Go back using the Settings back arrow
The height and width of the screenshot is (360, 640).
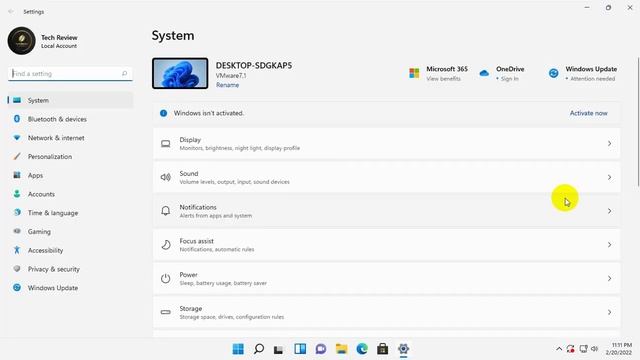(11, 11)
